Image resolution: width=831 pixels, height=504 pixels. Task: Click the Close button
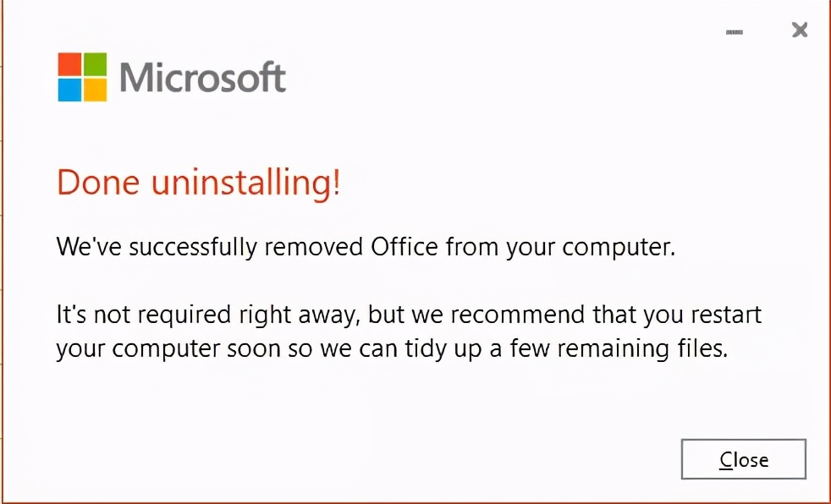743,460
